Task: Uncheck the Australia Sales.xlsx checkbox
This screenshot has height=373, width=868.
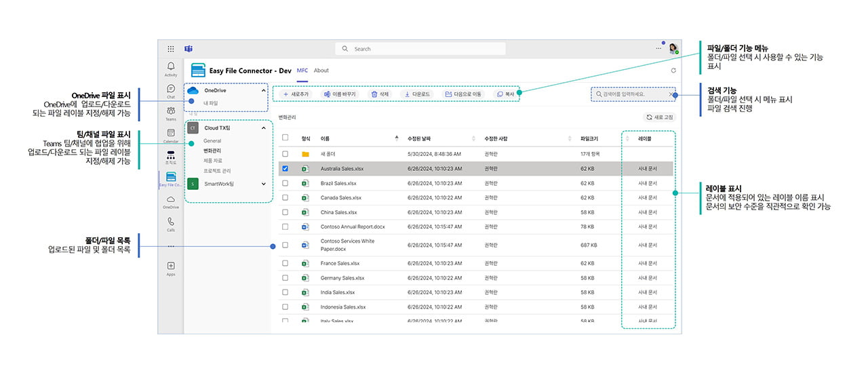Action: [285, 169]
